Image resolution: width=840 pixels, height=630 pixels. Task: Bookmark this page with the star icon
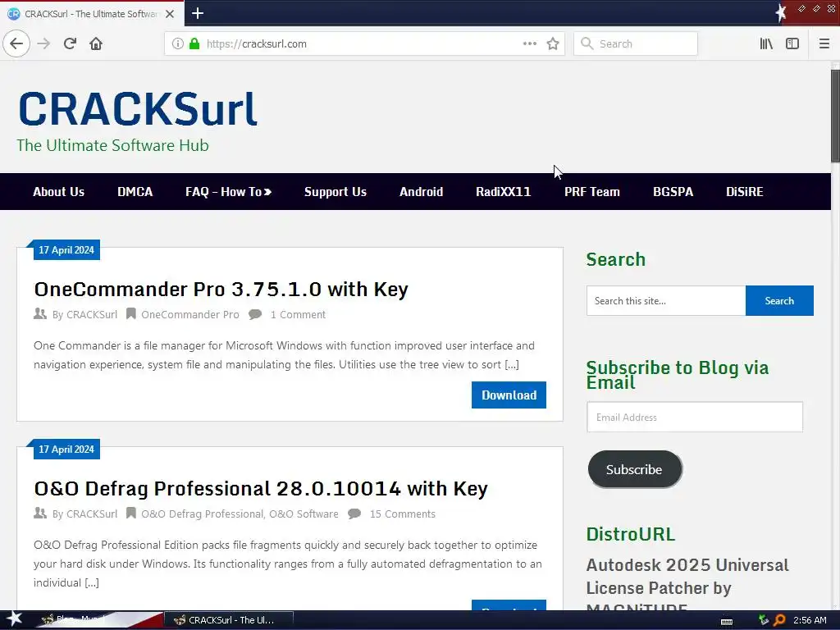553,43
